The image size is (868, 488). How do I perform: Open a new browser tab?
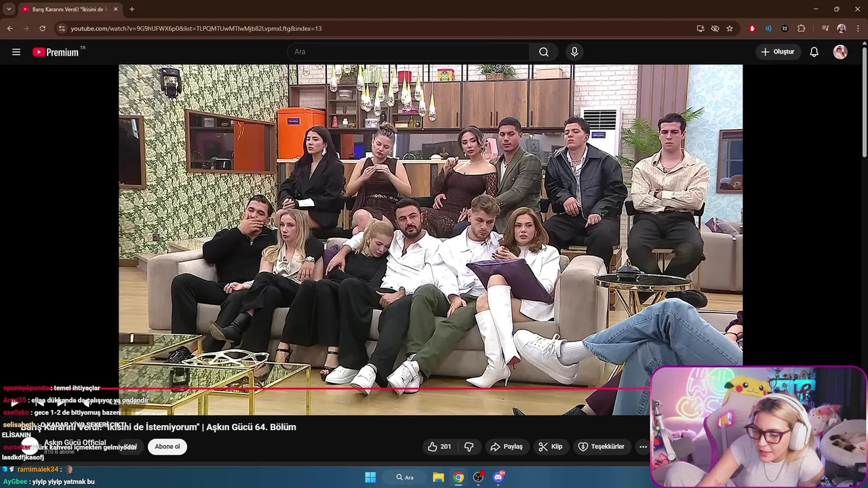point(132,9)
